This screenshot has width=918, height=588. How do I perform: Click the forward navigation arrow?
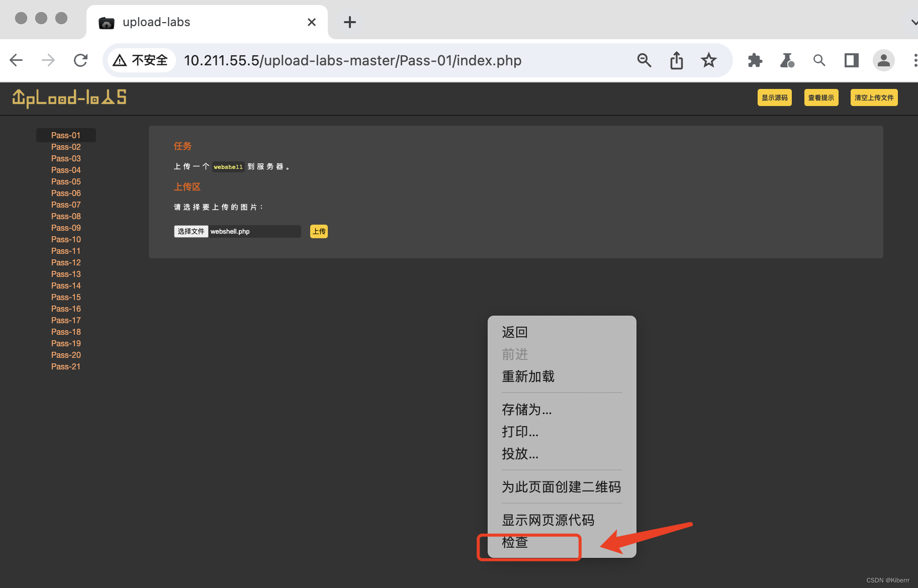tap(48, 60)
